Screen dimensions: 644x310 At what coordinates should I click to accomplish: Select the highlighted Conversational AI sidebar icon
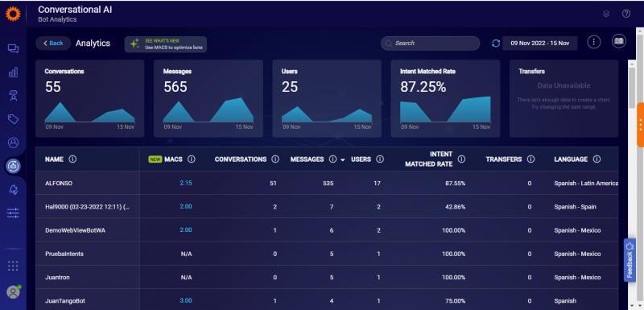pyautogui.click(x=13, y=167)
